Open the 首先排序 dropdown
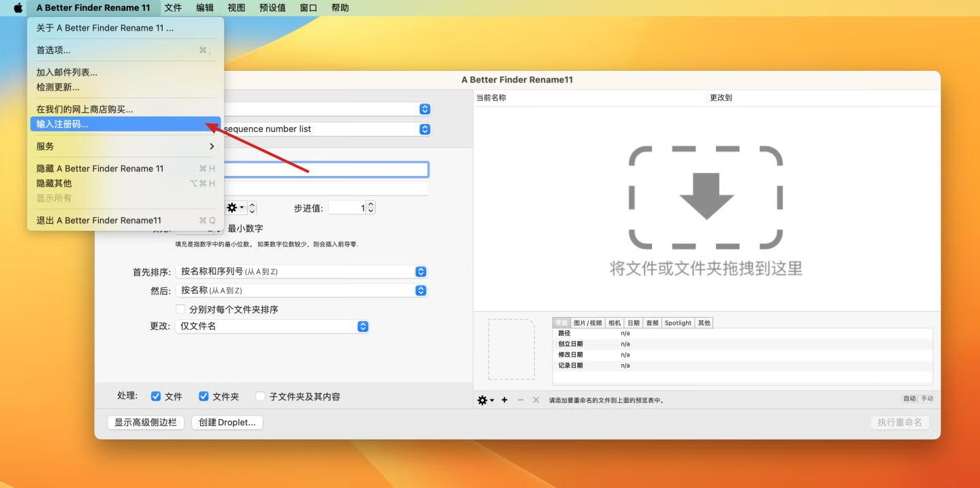The width and height of the screenshot is (980, 488). 301,272
